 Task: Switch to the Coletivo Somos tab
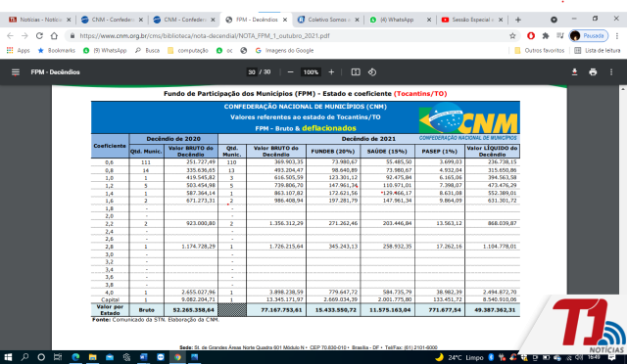coord(329,20)
